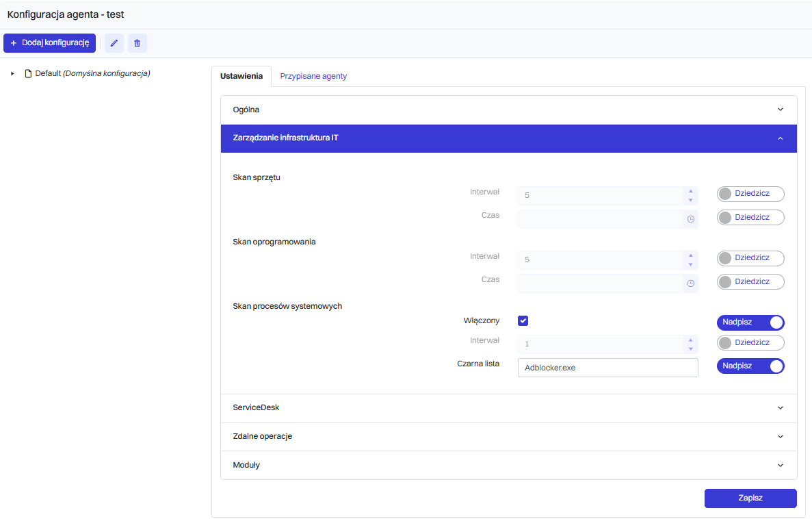Expand the Ogólna section
Screen dimensions: 812x519
pos(508,110)
